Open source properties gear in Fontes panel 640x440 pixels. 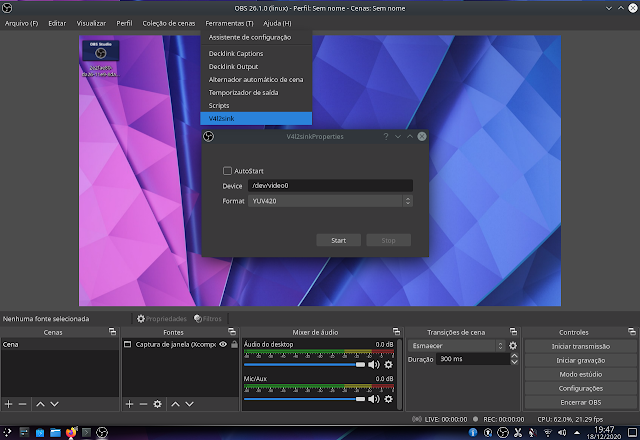tap(157, 404)
